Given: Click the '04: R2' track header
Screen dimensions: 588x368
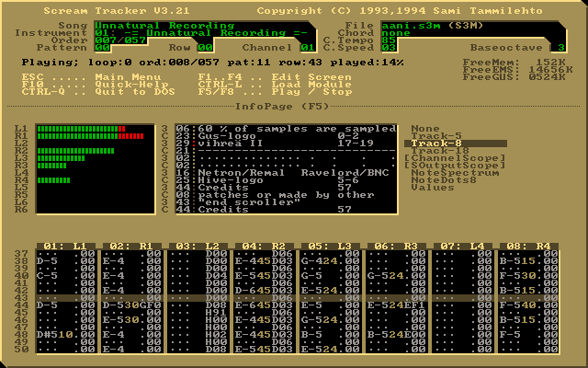Looking at the screenshot, I should click(264, 247).
